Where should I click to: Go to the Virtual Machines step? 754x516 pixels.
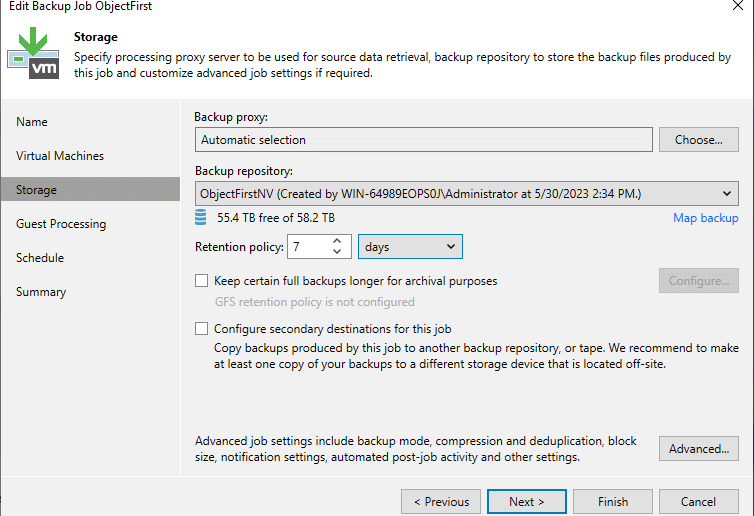(x=60, y=156)
